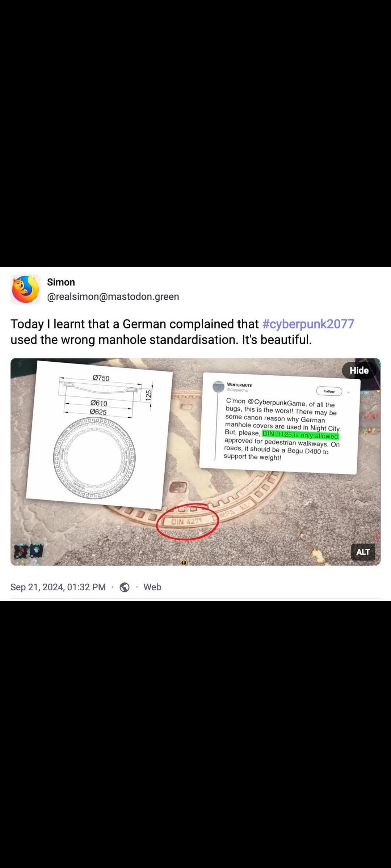Click the Web application link
The width and height of the screenshot is (391, 868).
152,587
